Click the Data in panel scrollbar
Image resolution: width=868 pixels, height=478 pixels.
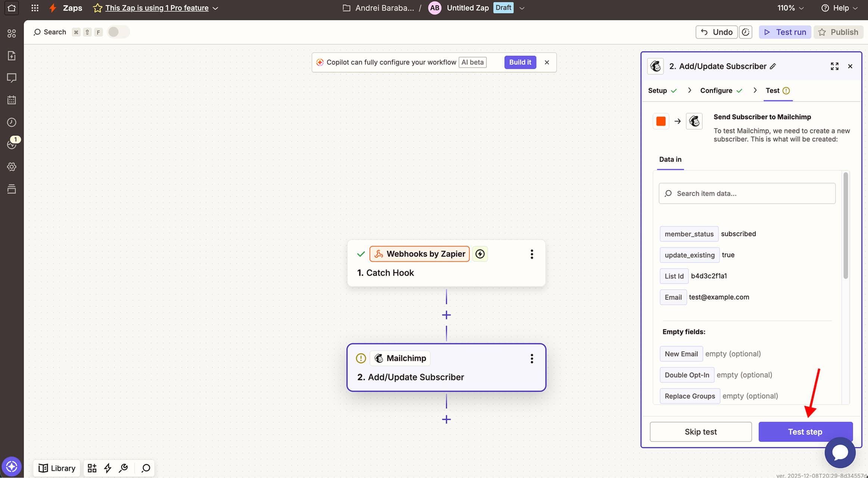846,226
